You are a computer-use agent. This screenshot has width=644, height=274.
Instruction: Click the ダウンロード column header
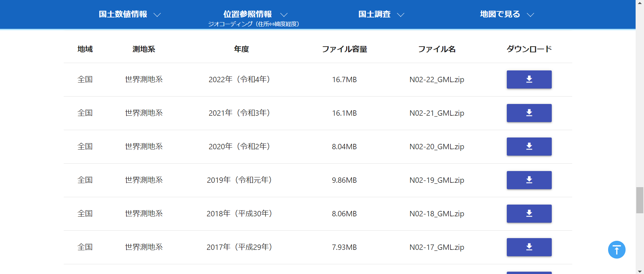coord(529,49)
